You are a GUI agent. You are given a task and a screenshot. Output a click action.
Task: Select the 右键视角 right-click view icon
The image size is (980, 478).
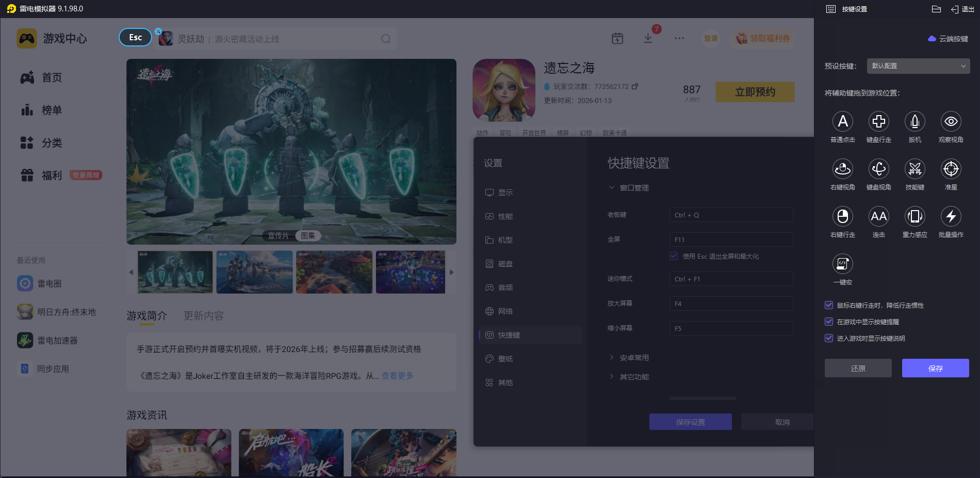tap(843, 169)
